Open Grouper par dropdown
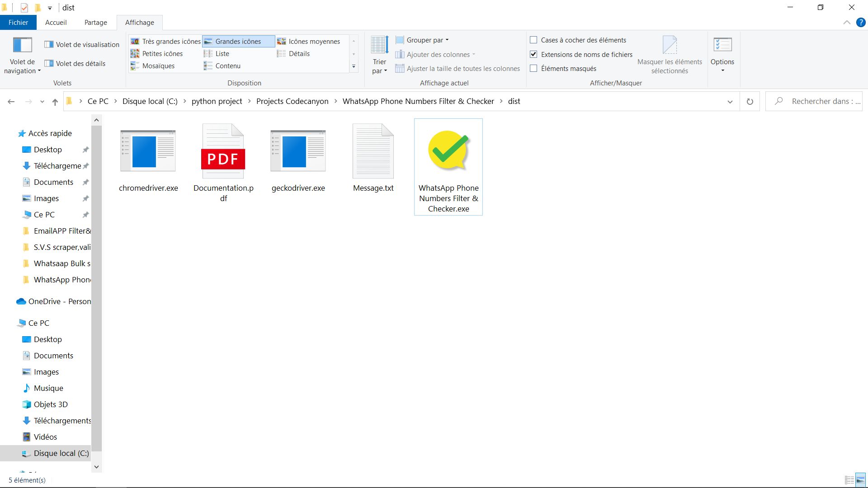This screenshot has width=868, height=488. point(422,40)
